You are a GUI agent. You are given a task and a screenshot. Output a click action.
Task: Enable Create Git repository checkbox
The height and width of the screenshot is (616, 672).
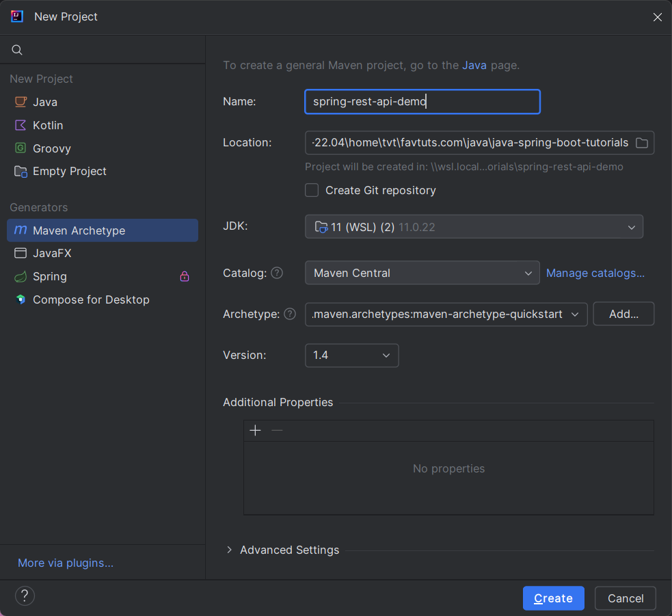[x=312, y=190]
